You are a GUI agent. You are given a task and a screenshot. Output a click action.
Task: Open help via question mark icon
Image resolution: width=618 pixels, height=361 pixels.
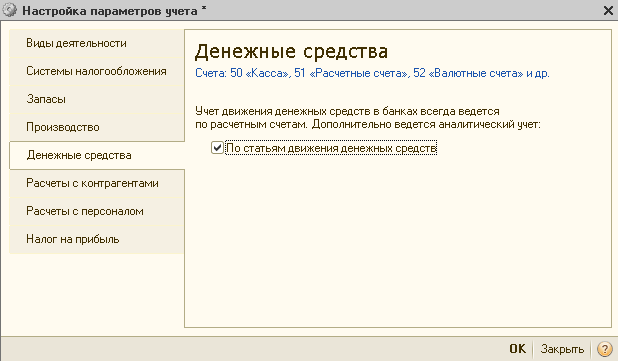tap(605, 349)
